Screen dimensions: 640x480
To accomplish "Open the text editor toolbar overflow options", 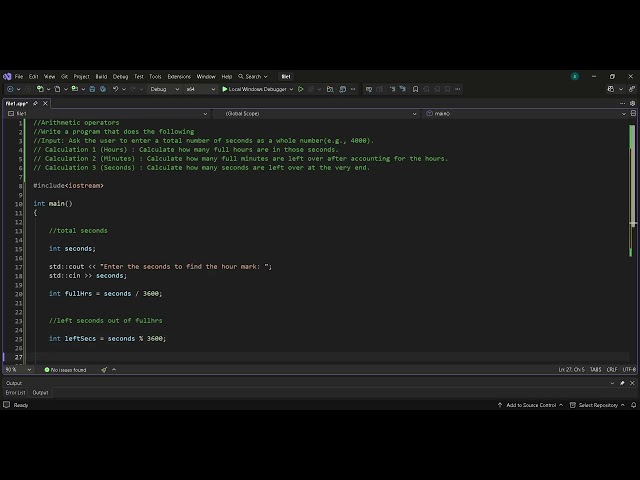I will 458,89.
